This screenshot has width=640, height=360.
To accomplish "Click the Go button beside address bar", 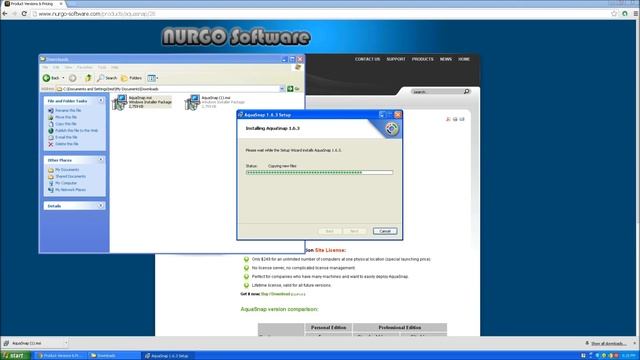I will coord(293,89).
